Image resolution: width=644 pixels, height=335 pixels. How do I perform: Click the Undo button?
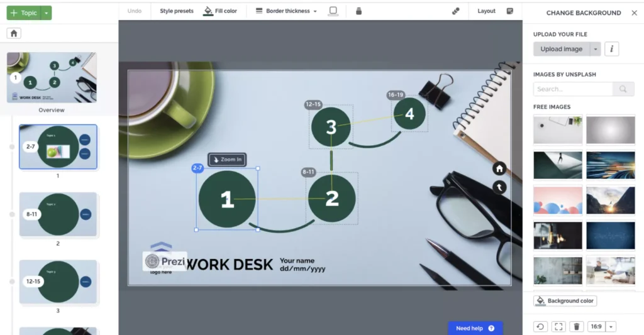click(x=135, y=11)
